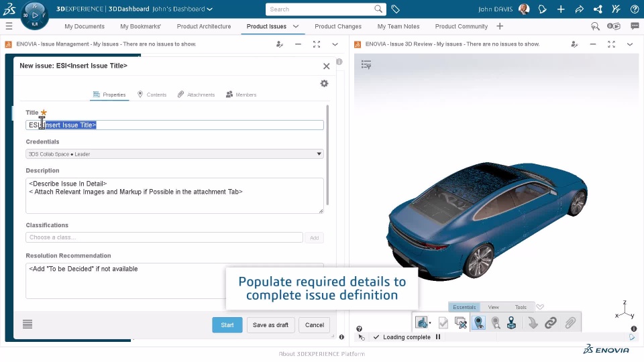Click the create issue thumb-plus tool
This screenshot has height=362, width=644.
(x=421, y=323)
